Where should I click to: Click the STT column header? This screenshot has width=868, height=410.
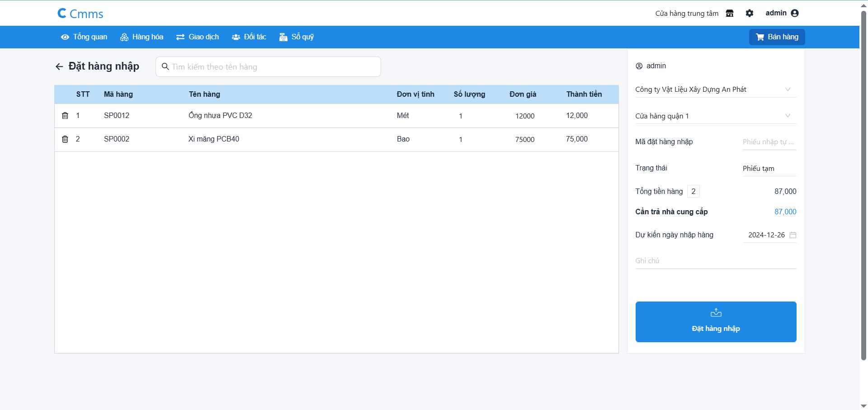coord(83,94)
